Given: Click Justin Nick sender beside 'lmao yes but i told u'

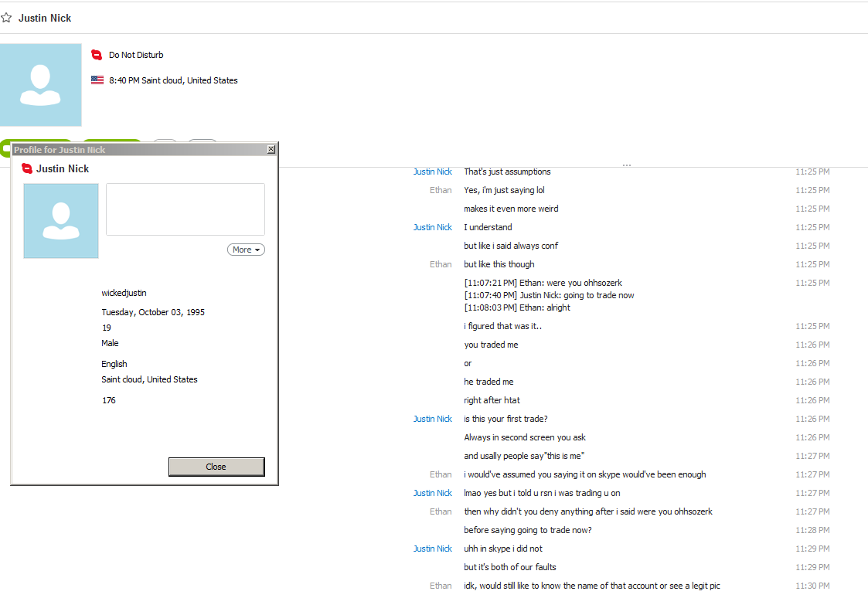Looking at the screenshot, I should tap(432, 493).
